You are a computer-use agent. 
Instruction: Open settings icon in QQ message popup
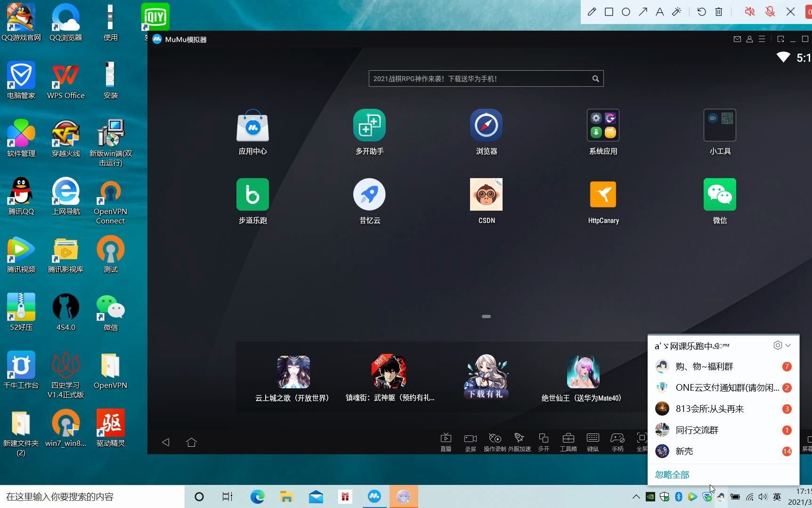pos(778,345)
